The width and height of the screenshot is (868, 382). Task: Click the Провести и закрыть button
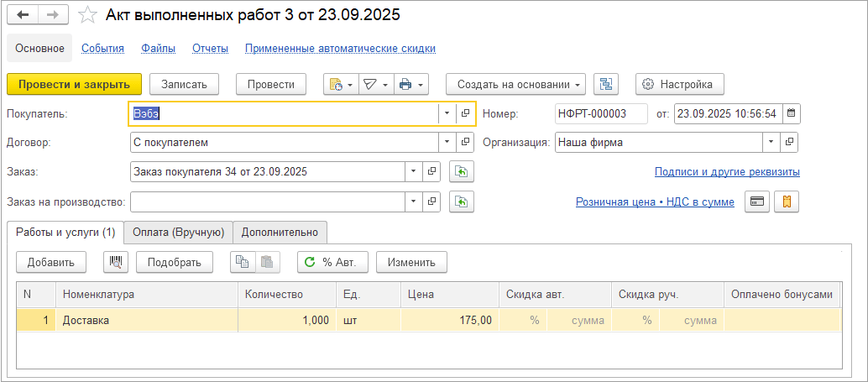pyautogui.click(x=74, y=85)
